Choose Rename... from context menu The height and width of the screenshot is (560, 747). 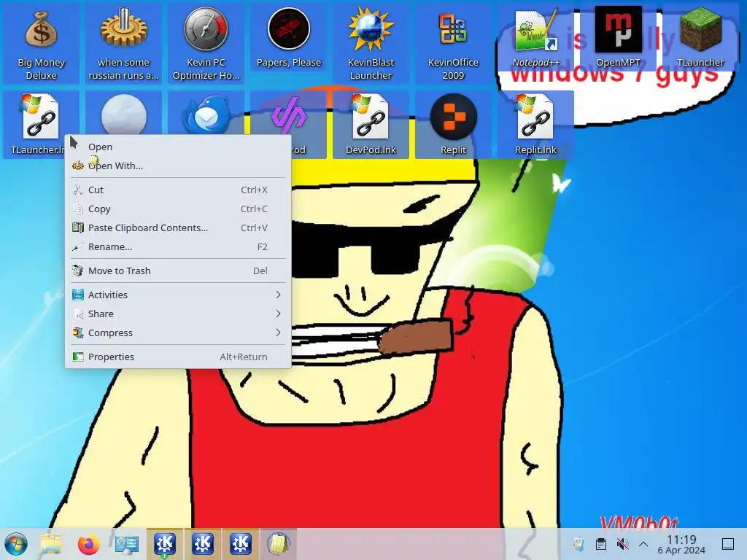click(178, 246)
